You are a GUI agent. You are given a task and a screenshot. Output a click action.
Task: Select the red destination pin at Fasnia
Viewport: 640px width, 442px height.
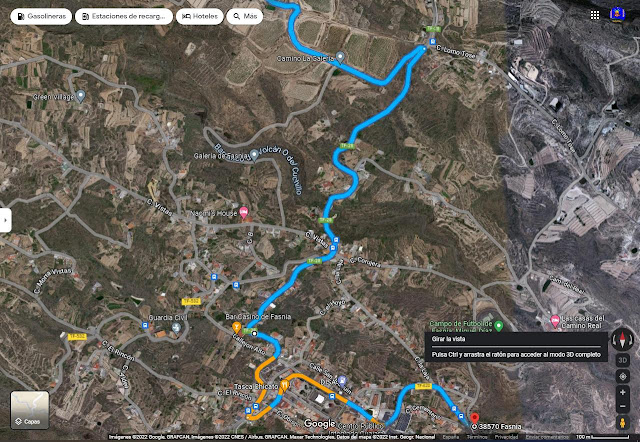click(474, 418)
